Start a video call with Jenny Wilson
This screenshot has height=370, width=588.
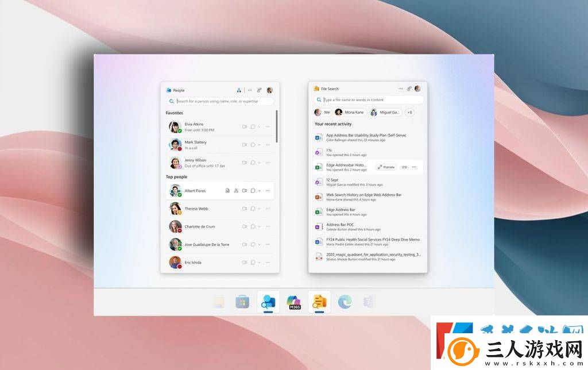tap(245, 163)
